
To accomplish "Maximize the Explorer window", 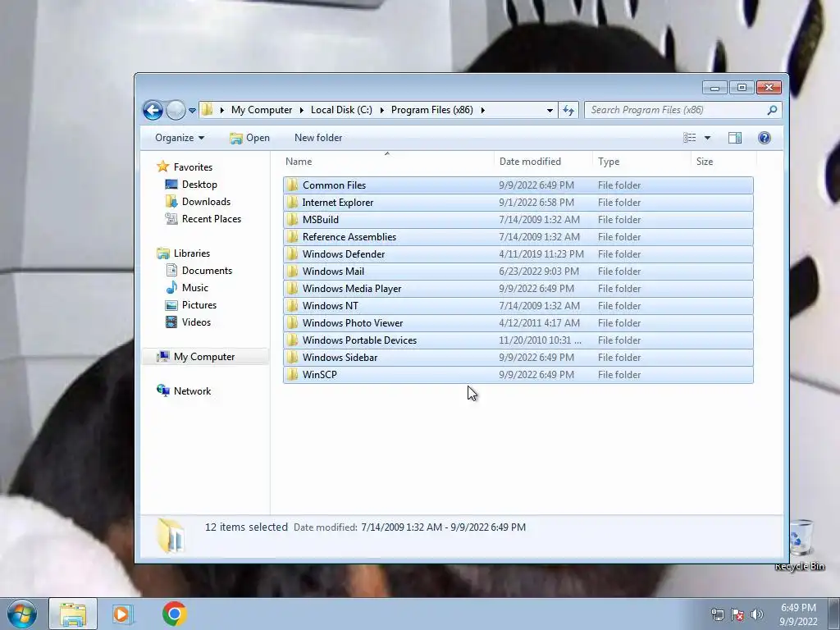I will [x=742, y=87].
